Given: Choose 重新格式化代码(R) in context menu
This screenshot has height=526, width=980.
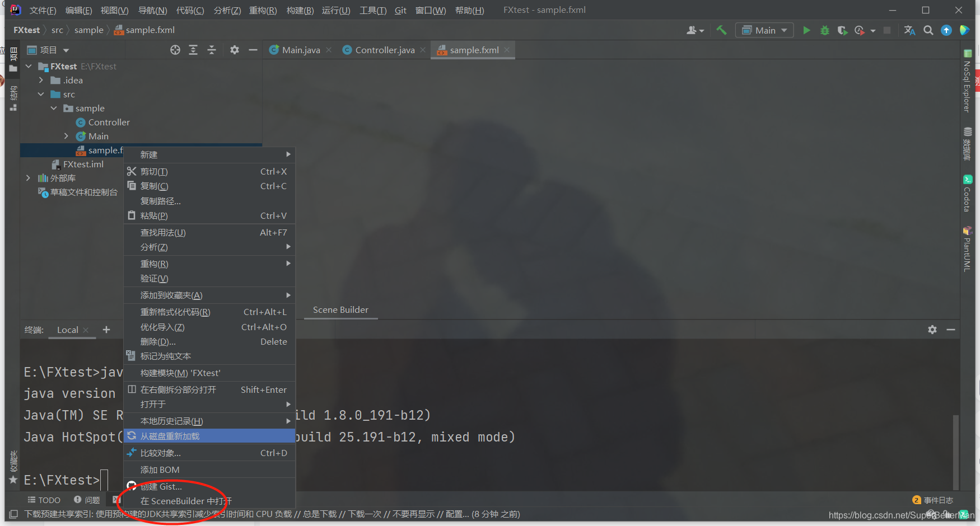Looking at the screenshot, I should tap(209, 312).
